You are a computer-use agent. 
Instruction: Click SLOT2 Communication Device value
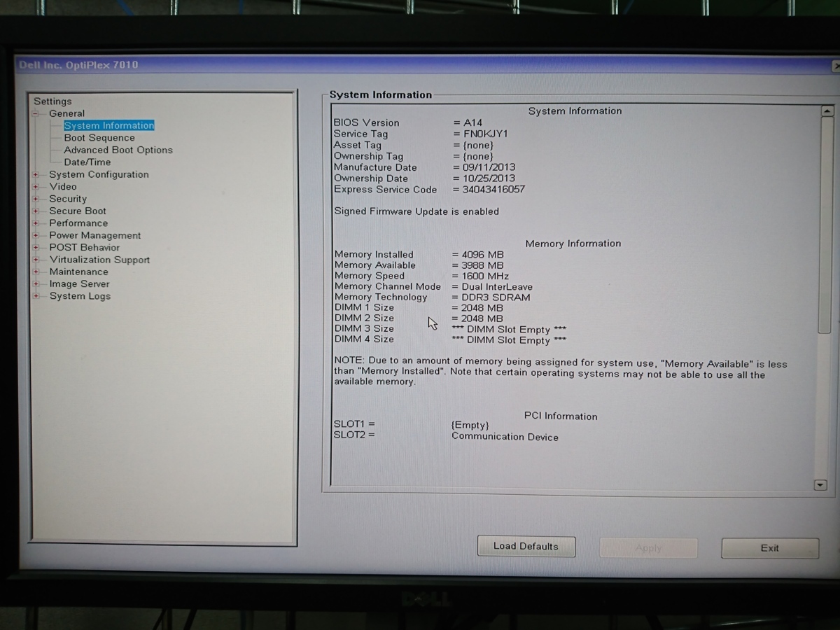(x=505, y=437)
